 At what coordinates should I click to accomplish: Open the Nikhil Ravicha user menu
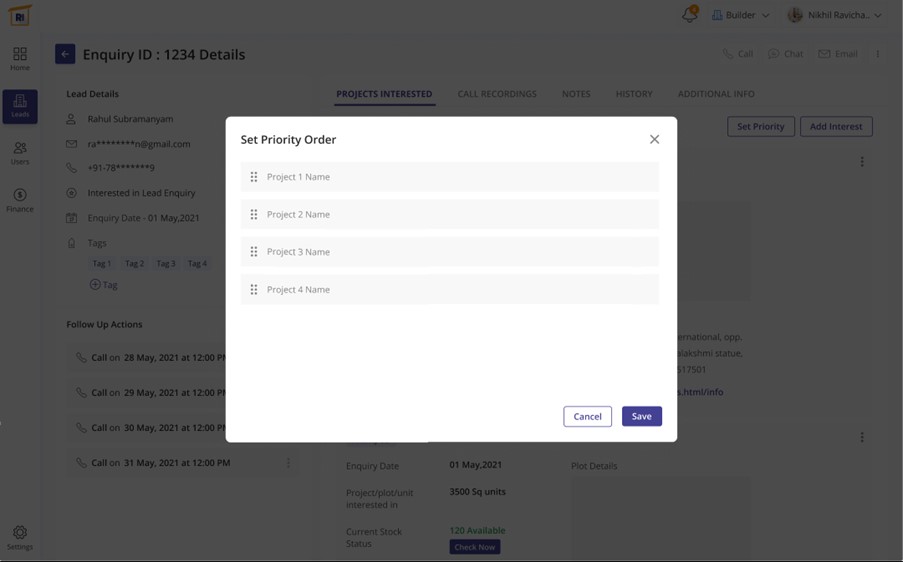[834, 15]
